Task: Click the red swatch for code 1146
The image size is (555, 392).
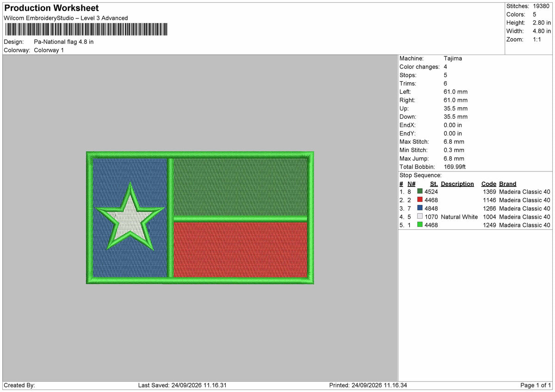Action: pyautogui.click(x=419, y=200)
